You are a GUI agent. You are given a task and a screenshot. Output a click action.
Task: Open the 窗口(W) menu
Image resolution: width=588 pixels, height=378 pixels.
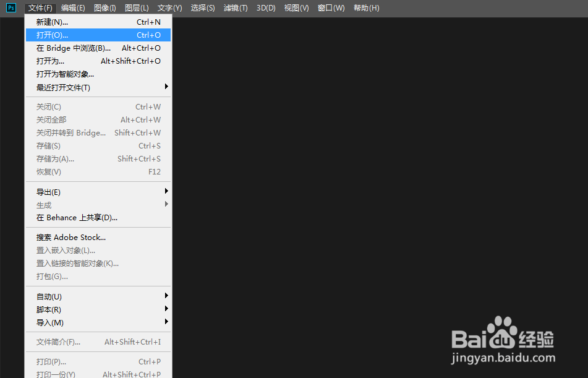(x=331, y=8)
